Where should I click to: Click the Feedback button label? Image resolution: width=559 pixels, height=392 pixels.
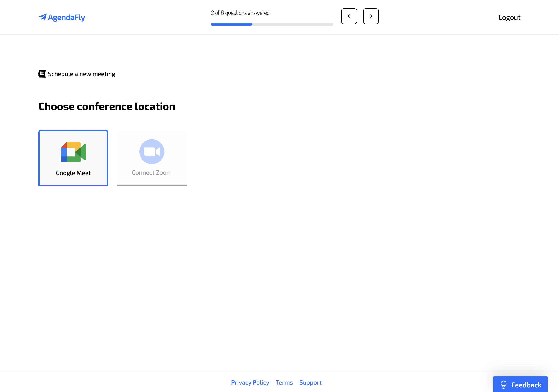(526, 385)
